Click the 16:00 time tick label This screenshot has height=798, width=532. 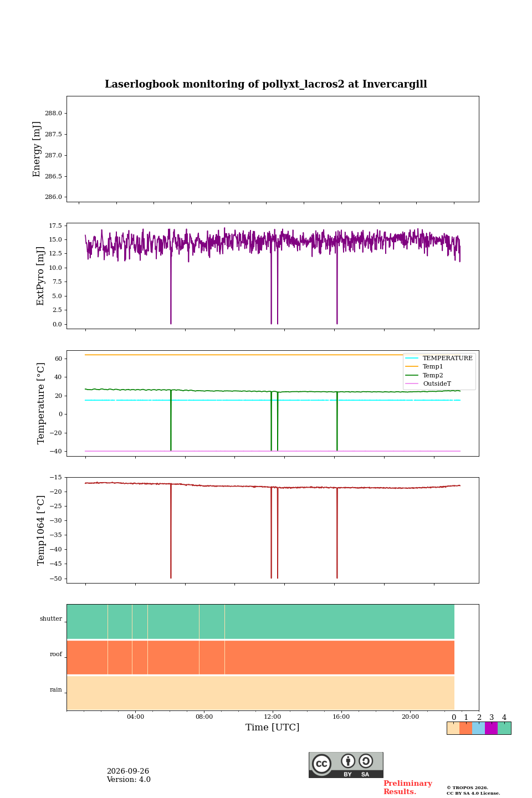[x=341, y=717]
